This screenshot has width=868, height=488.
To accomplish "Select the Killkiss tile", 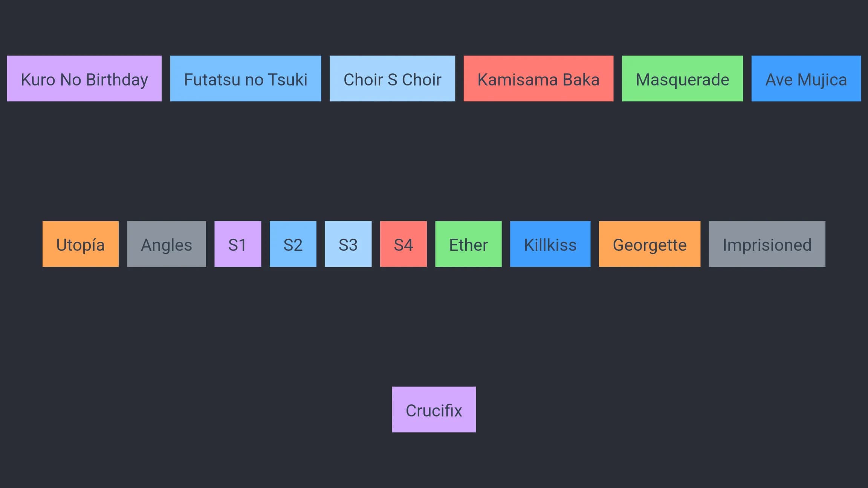I will 550,244.
